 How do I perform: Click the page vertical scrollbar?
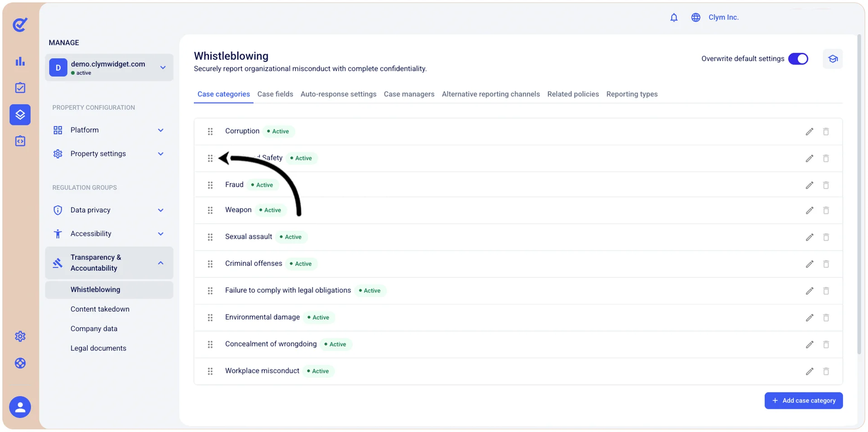[859, 195]
